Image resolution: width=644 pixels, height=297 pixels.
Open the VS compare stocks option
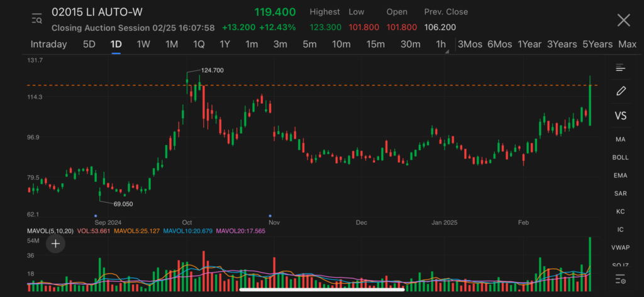[x=620, y=116]
